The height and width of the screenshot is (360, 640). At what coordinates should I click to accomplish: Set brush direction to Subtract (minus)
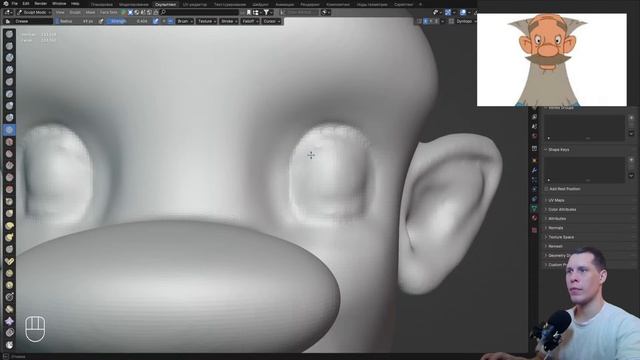click(x=170, y=21)
